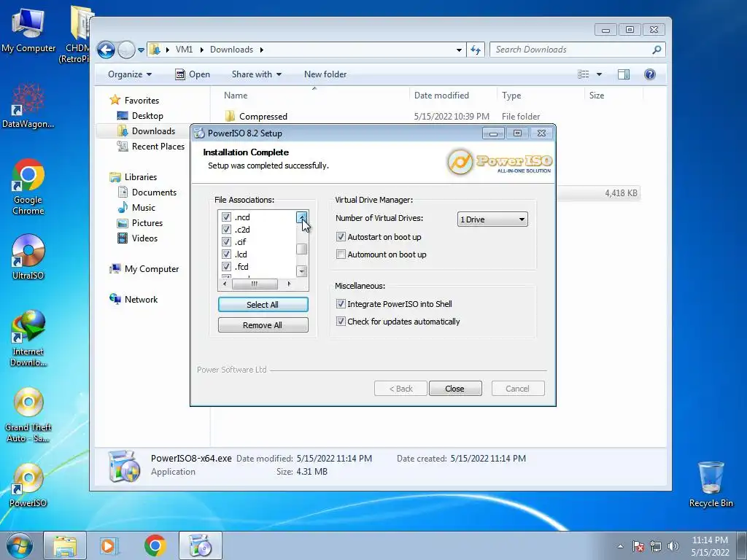This screenshot has width=747, height=560.
Task: Disable Autostart on boot up
Action: (341, 237)
